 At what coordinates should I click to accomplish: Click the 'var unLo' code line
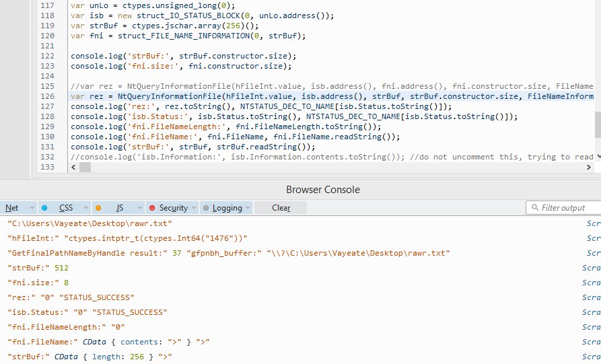[153, 5]
